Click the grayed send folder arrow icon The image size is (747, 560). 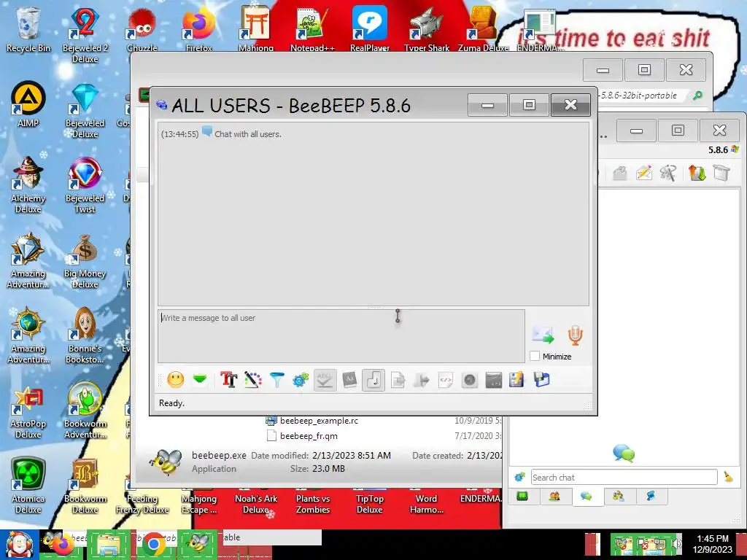click(x=422, y=379)
